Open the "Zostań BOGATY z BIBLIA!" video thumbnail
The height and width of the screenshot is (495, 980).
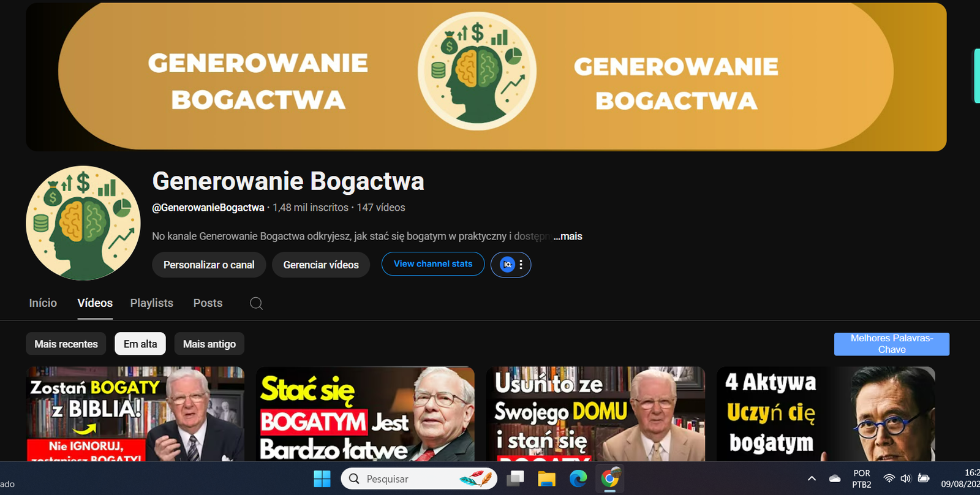click(135, 414)
